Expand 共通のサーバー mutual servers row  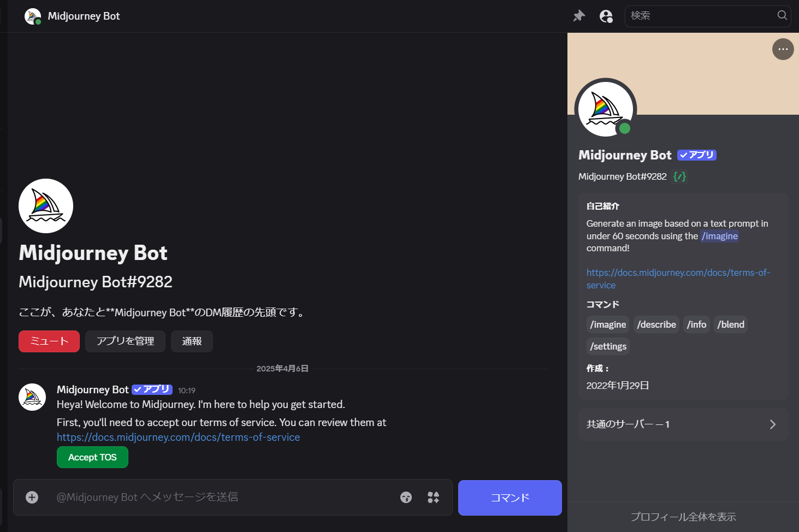683,424
